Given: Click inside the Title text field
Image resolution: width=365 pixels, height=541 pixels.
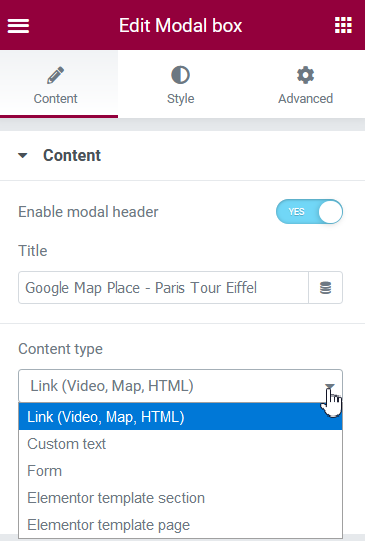Looking at the screenshot, I should point(163,288).
